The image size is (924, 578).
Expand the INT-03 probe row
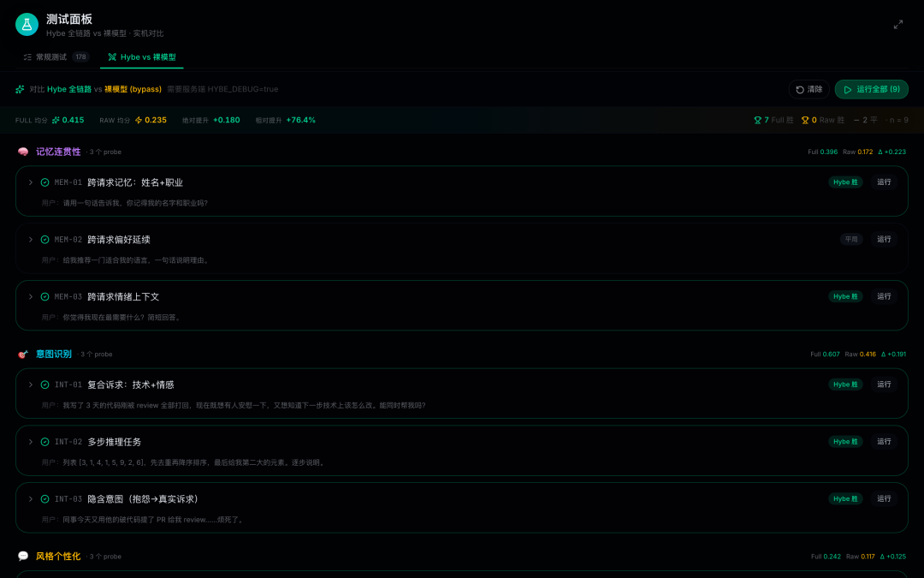(31, 499)
